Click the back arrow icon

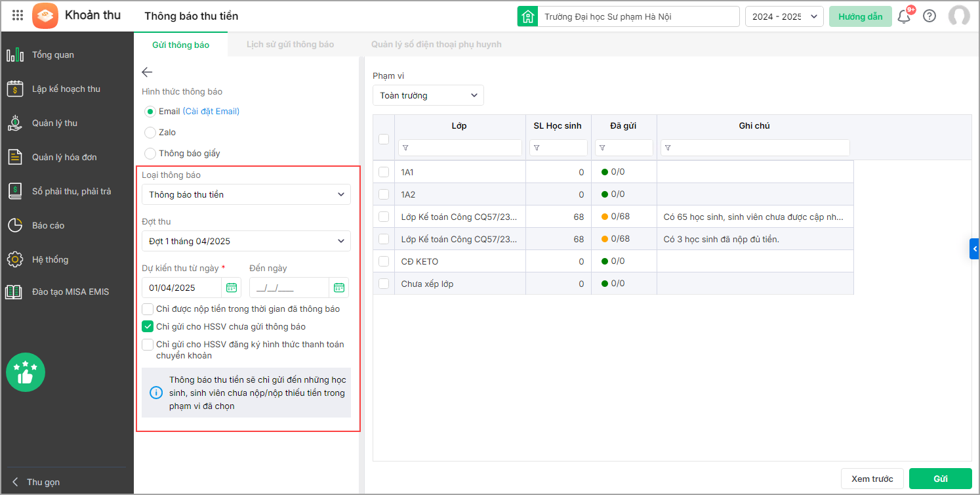(147, 72)
